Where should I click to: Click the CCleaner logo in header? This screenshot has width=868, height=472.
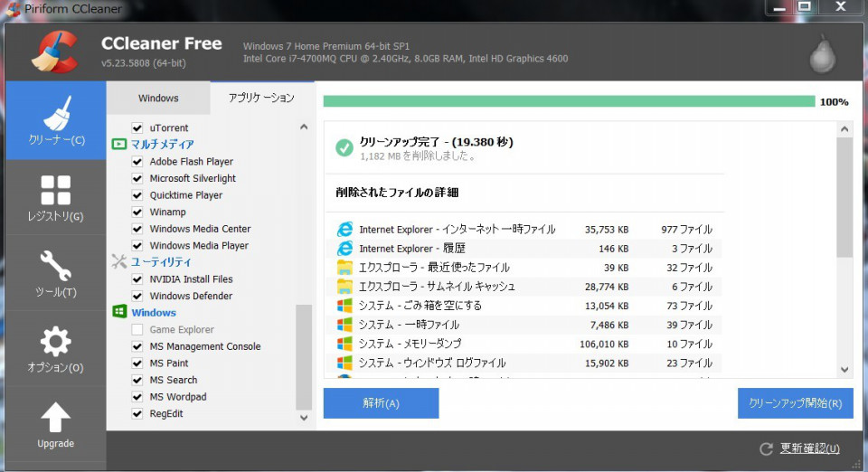point(55,52)
